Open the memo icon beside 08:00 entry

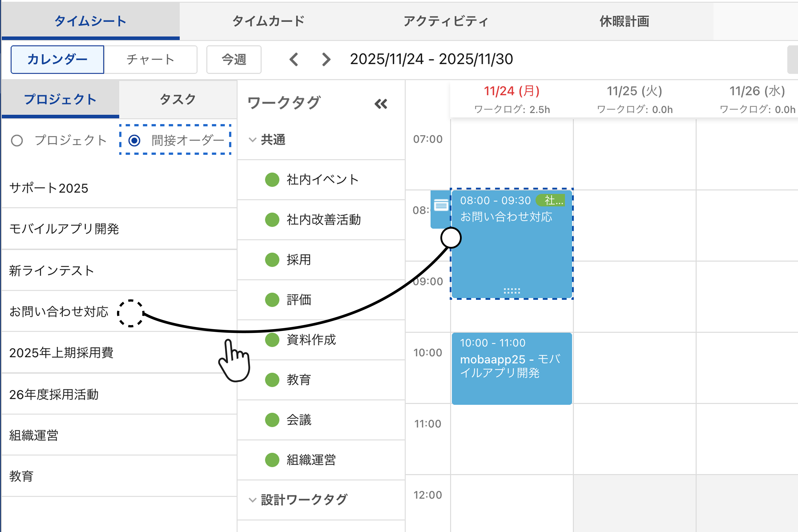coord(441,206)
